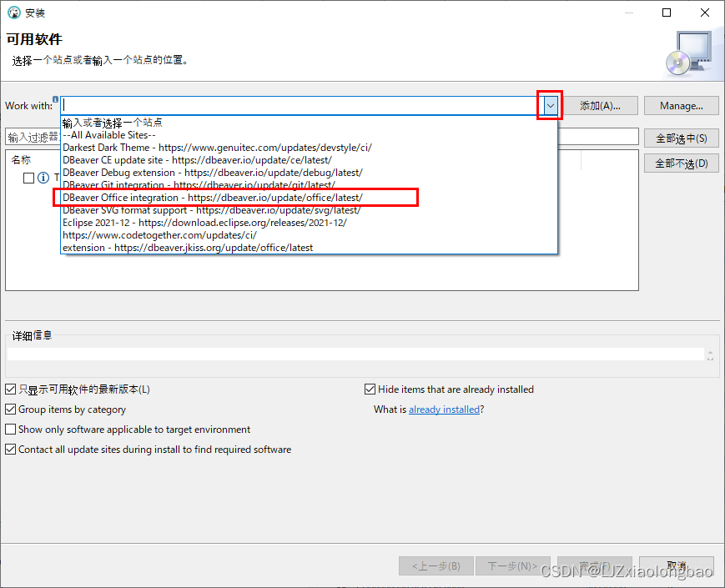Toggle Group items by category checkbox
Viewport: 725px width, 588px height.
click(11, 410)
